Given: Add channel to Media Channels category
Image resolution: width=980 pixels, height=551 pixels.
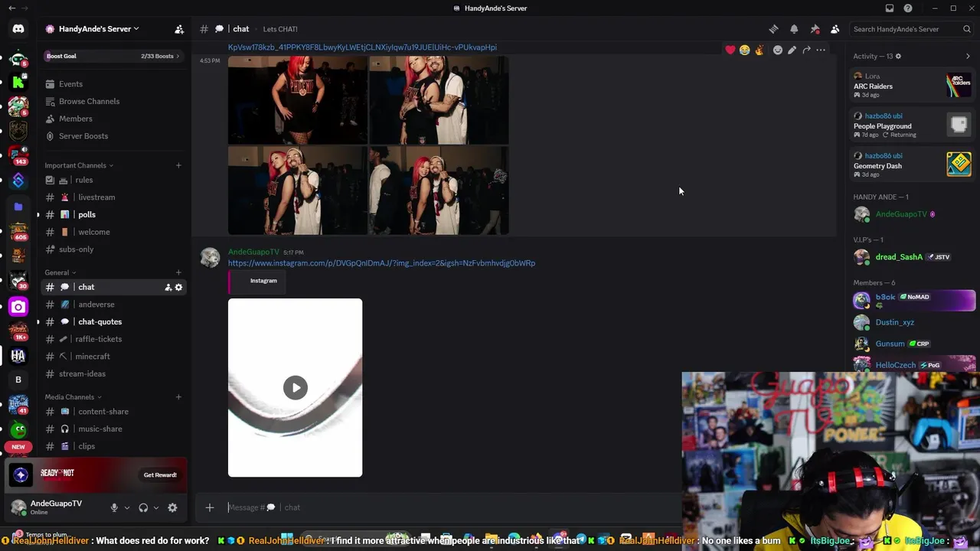Looking at the screenshot, I should tap(179, 397).
